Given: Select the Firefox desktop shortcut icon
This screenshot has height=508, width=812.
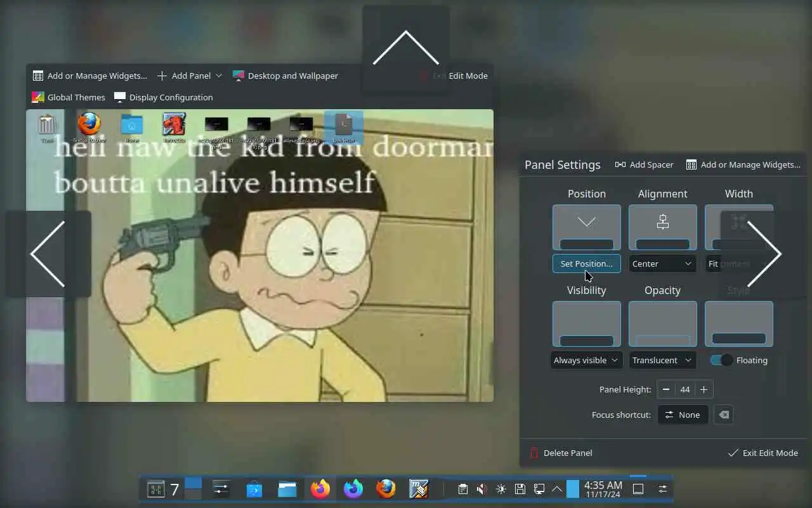Looking at the screenshot, I should point(89,128).
